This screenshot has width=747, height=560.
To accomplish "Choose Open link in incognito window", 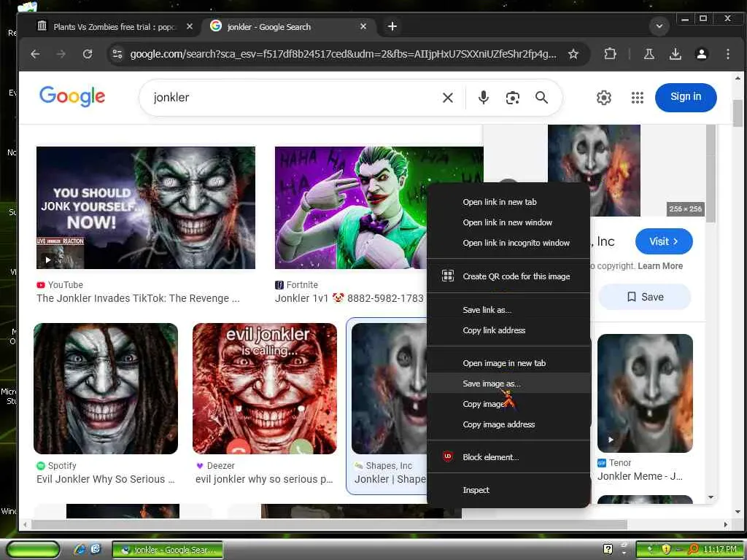I will coord(516,243).
